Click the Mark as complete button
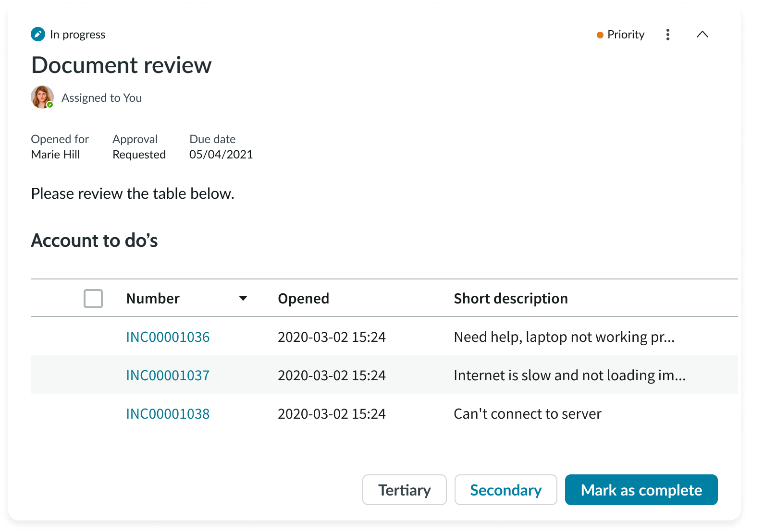 (641, 490)
